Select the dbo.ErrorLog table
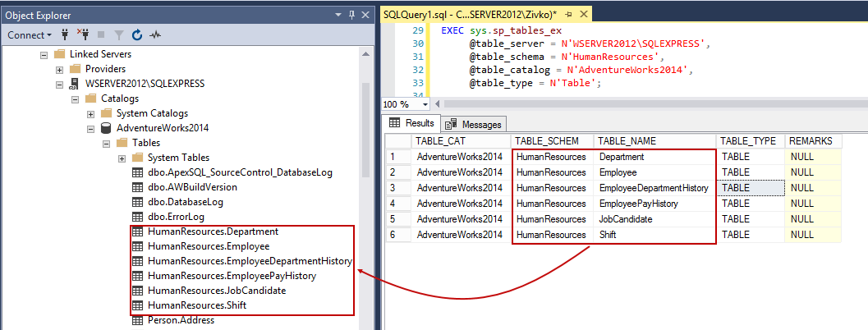 (176, 217)
